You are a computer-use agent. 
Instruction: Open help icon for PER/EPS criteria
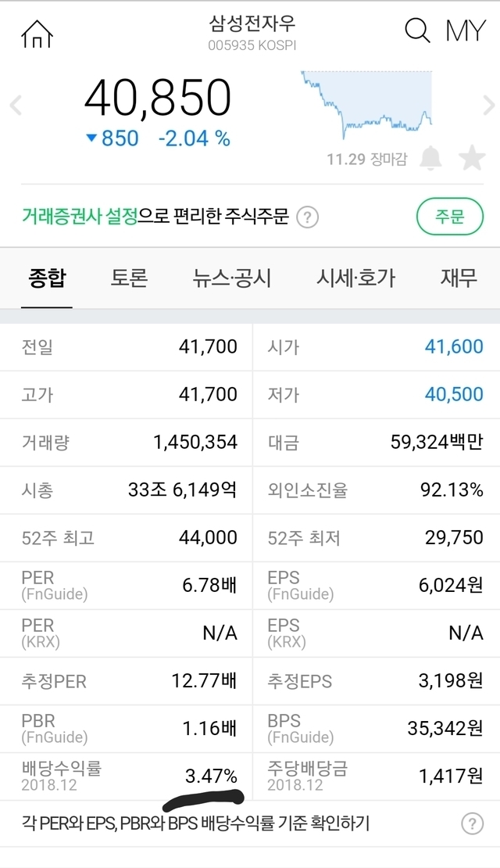point(472,823)
